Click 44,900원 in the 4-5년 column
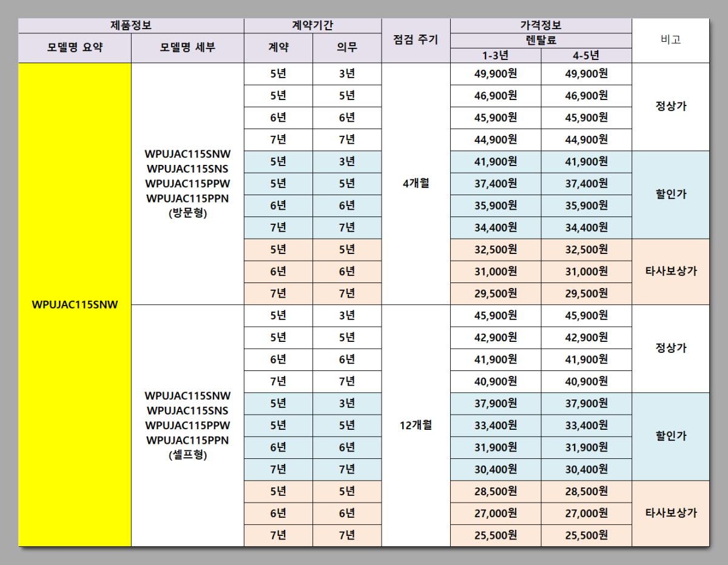 pyautogui.click(x=586, y=140)
